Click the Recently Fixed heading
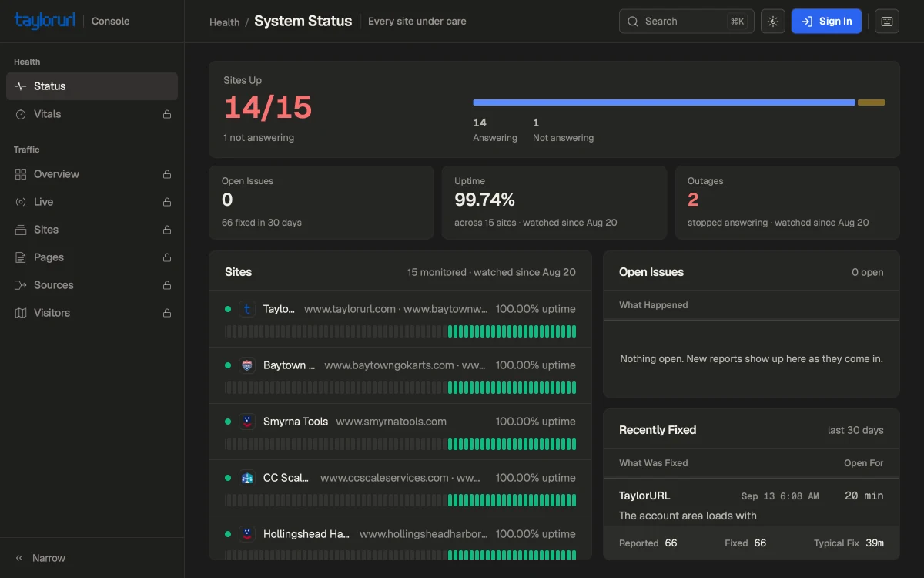The width and height of the screenshot is (924, 578). [658, 430]
